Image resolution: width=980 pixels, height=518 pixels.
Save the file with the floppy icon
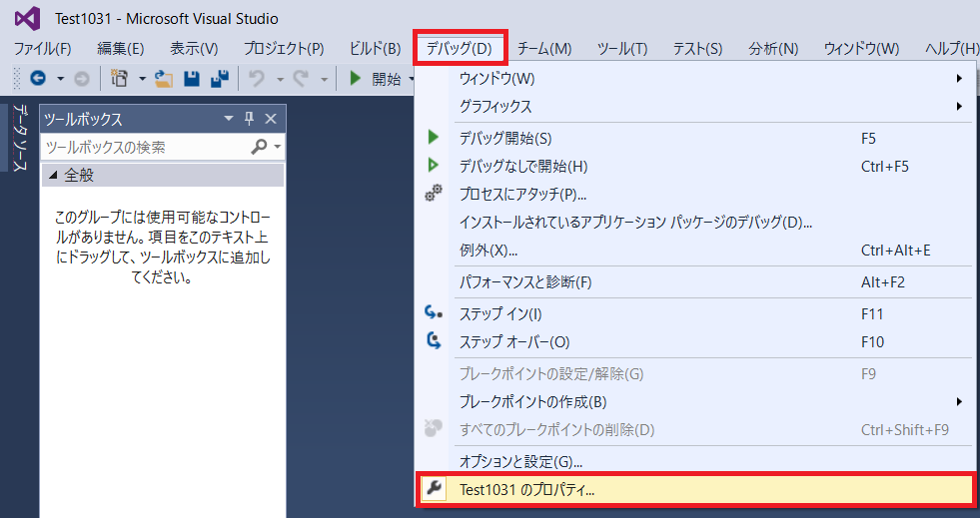192,79
